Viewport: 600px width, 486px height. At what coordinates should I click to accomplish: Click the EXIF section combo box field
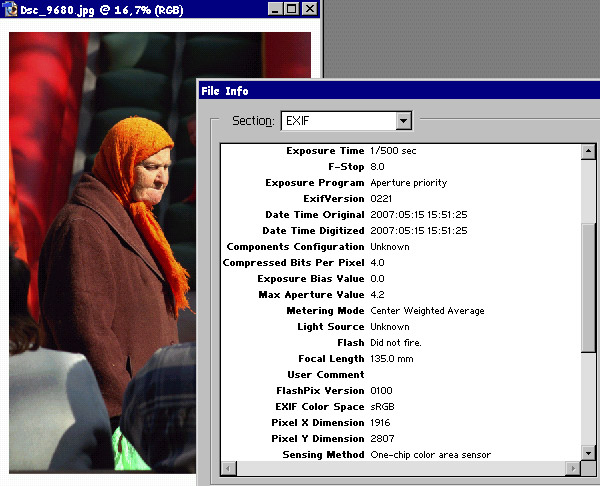click(337, 121)
